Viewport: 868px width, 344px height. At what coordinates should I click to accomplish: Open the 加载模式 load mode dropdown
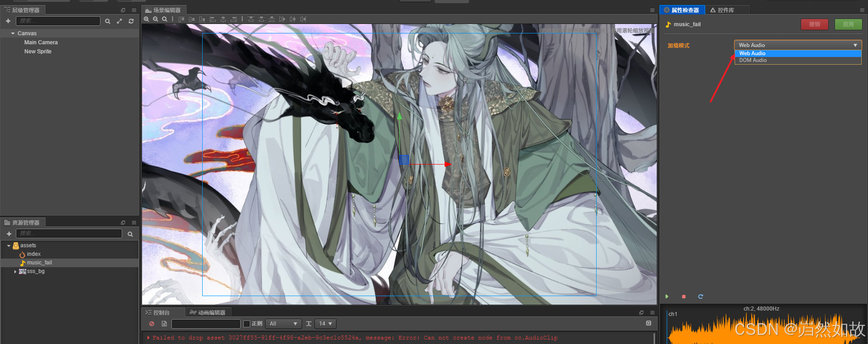click(x=798, y=45)
